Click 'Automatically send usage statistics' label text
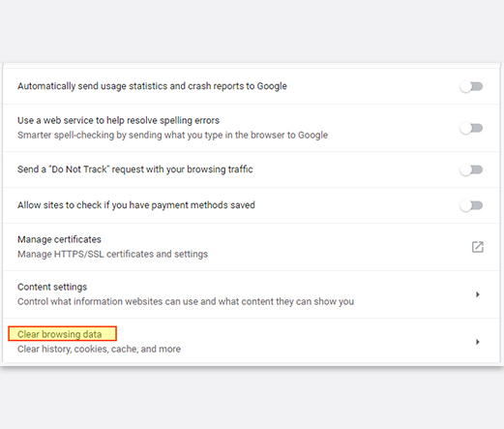504x429 pixels. [152, 86]
